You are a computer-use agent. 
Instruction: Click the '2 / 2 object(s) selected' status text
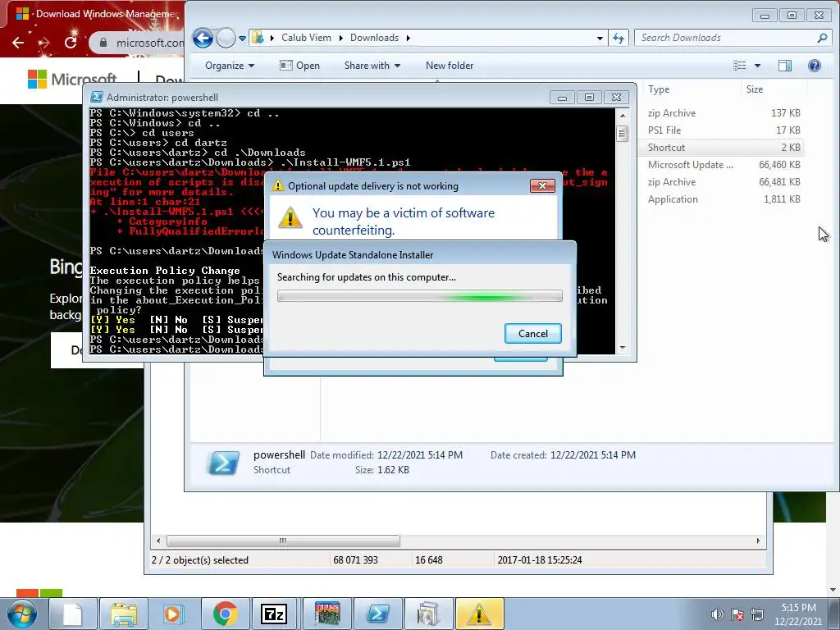pyautogui.click(x=200, y=559)
